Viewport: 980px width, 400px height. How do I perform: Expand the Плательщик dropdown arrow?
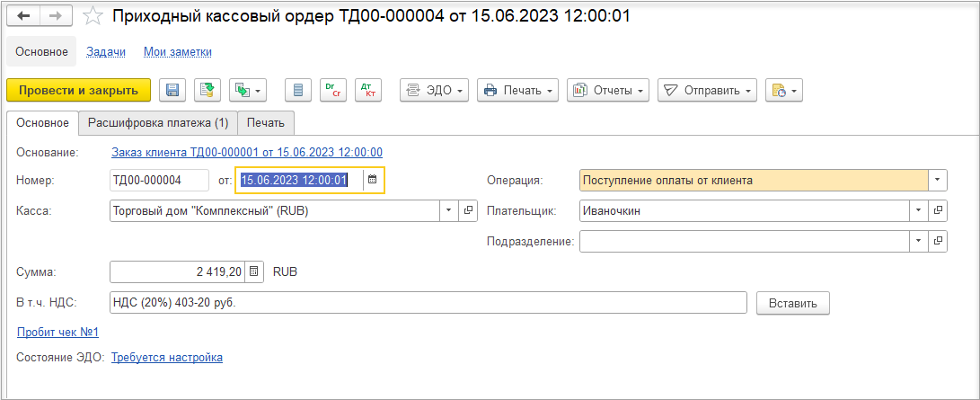[x=918, y=210]
